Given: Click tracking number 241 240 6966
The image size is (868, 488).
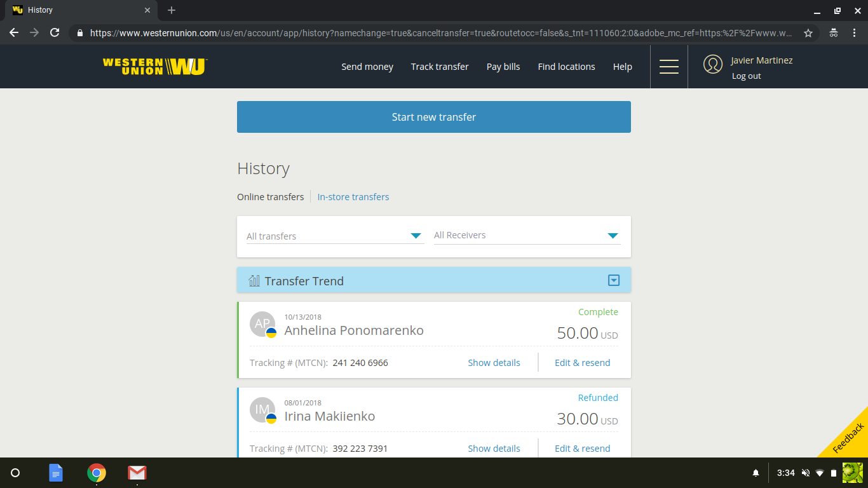Looking at the screenshot, I should point(360,363).
